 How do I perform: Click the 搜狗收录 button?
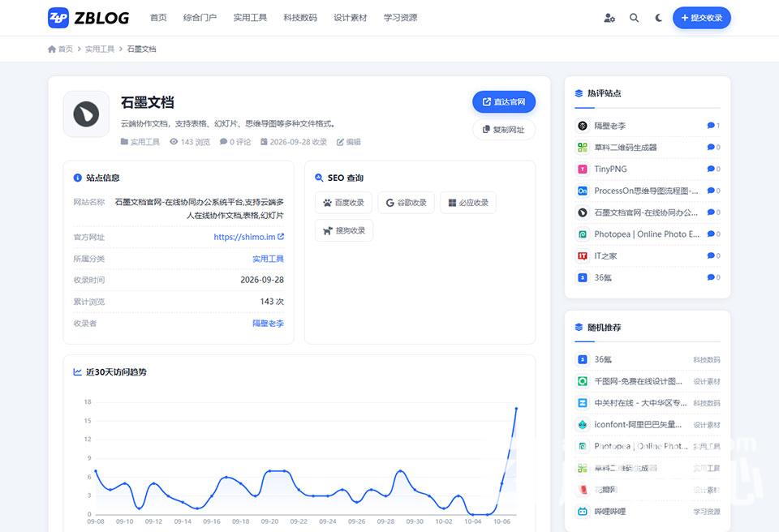(x=344, y=230)
